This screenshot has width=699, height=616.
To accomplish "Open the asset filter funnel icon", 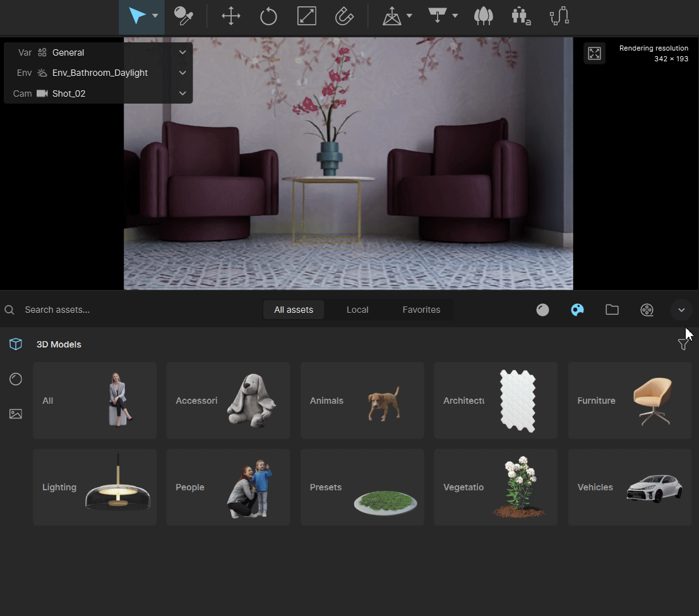I will pos(683,344).
